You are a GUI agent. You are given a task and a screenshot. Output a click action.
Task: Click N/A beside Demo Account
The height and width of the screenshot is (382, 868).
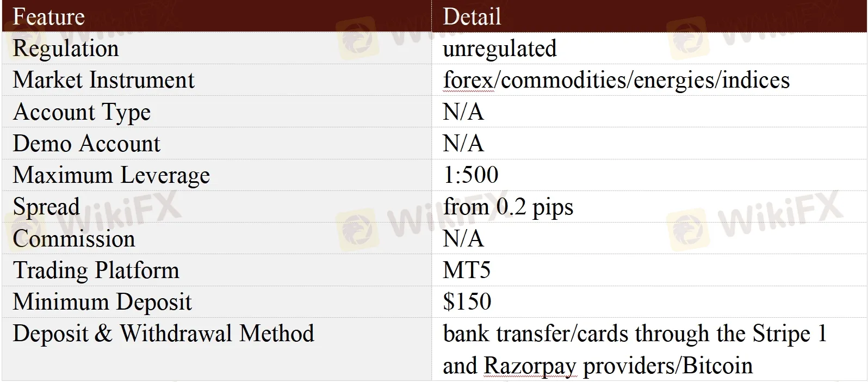(463, 144)
